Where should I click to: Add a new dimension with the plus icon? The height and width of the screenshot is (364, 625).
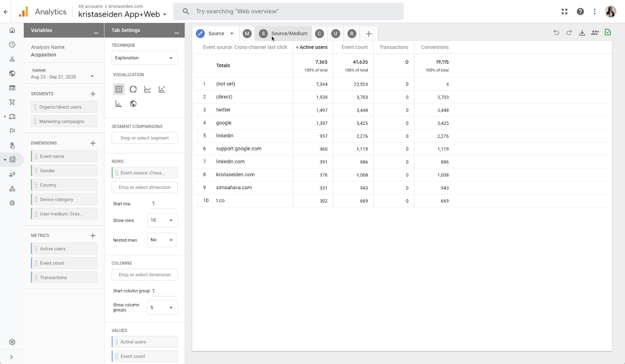coord(93,143)
